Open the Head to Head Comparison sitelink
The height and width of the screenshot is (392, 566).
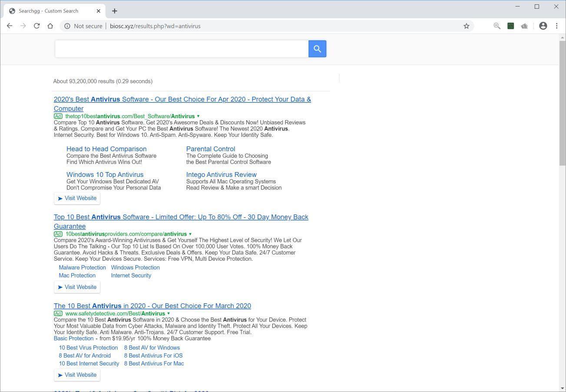(106, 149)
